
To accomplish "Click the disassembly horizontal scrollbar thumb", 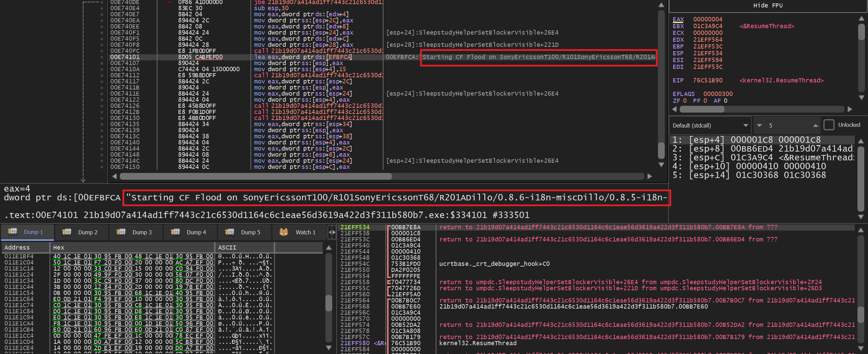I will click(256, 176).
